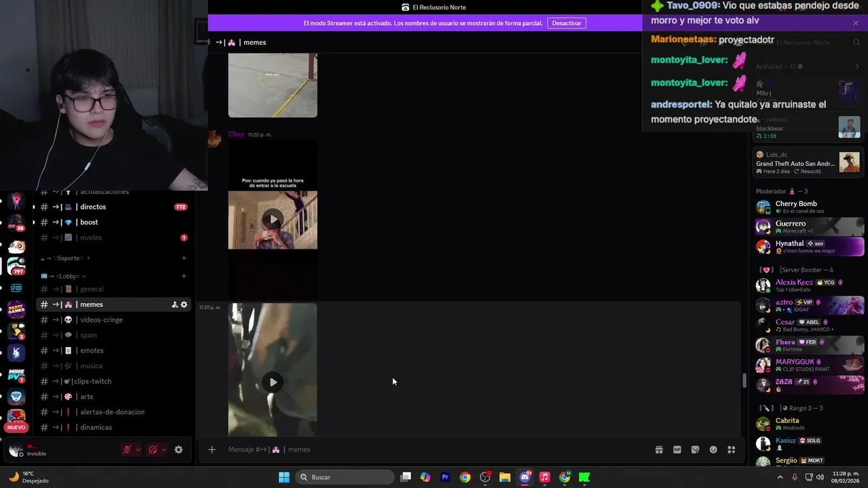Open the top image thumbnail in chat
The width and height of the screenshot is (868, 488).
[x=273, y=85]
